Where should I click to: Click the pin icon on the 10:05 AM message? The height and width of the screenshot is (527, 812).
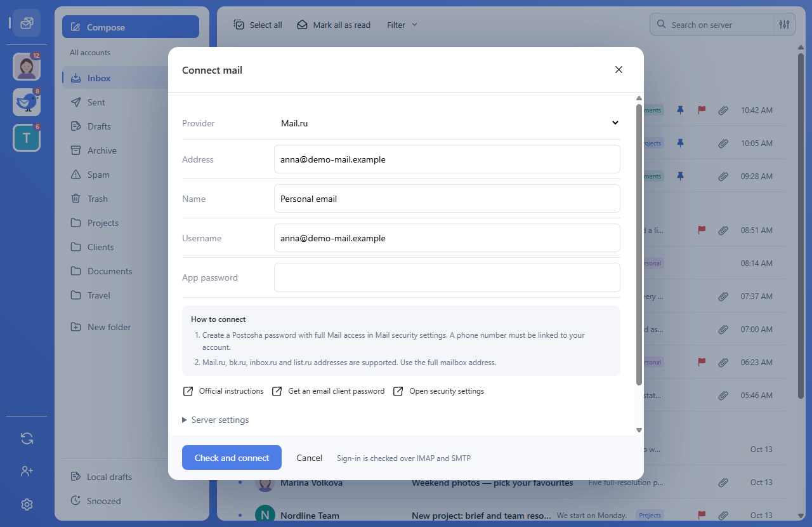[x=680, y=143]
